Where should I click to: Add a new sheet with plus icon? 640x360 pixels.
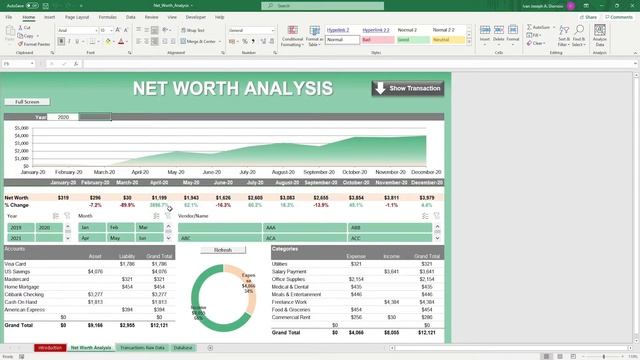pos(210,348)
